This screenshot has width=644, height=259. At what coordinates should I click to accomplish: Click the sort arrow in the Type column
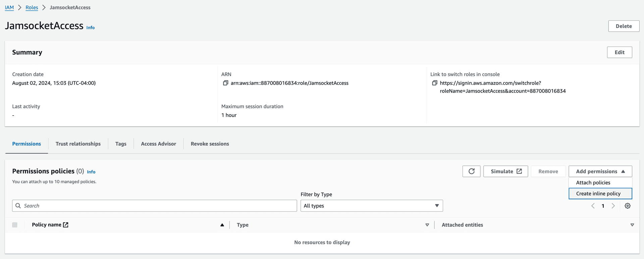[427, 225]
